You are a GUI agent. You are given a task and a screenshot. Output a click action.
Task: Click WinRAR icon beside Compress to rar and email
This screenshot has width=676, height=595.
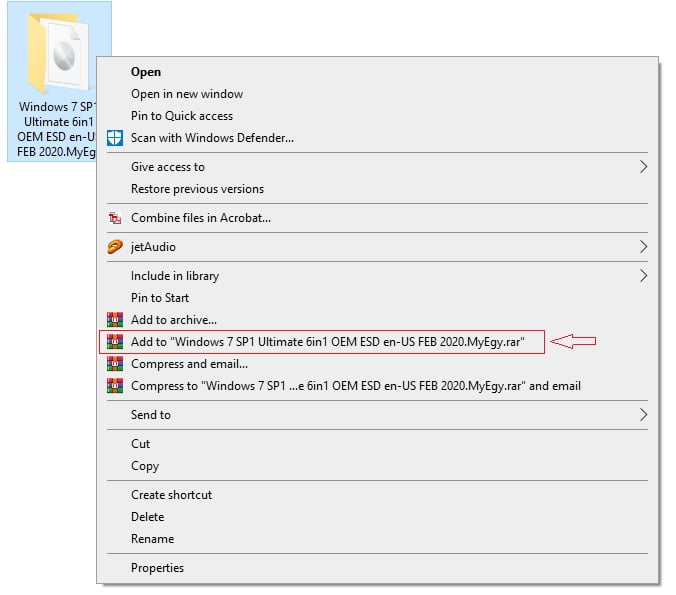(115, 386)
